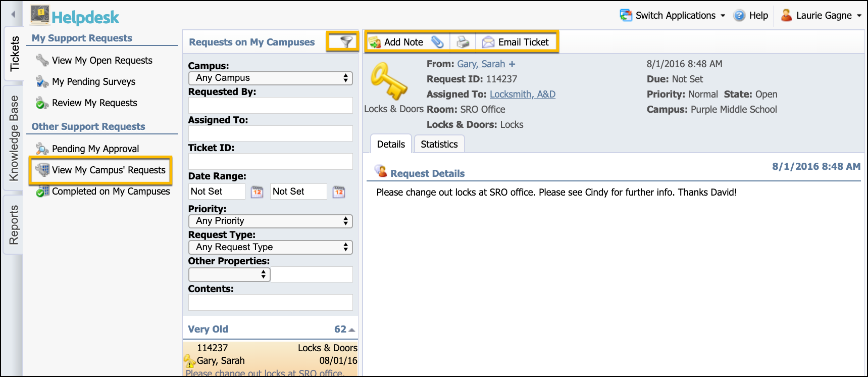Switch to the Statistics tab
Image resolution: width=868 pixels, height=377 pixels.
(x=439, y=144)
